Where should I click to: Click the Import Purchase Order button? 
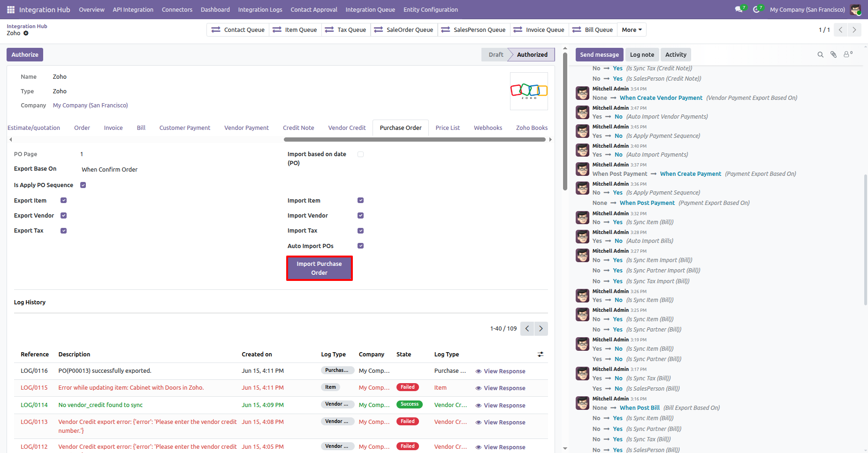[x=319, y=268]
